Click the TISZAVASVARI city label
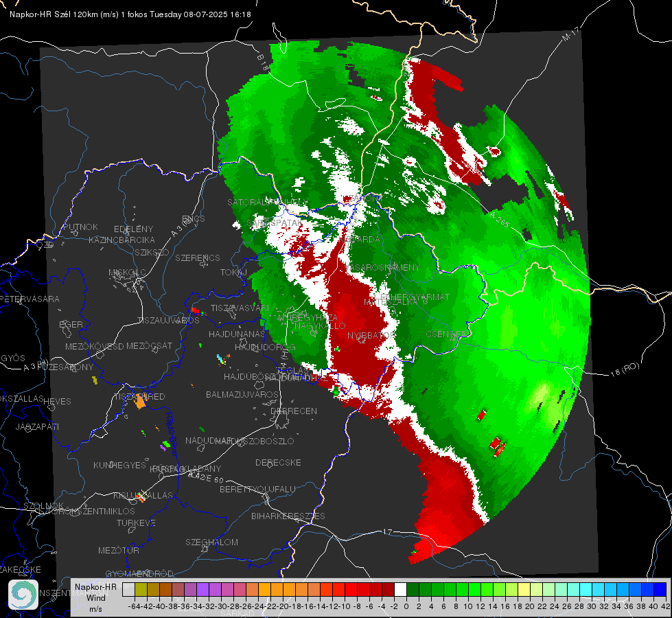The height and width of the screenshot is (618, 672). [240, 308]
